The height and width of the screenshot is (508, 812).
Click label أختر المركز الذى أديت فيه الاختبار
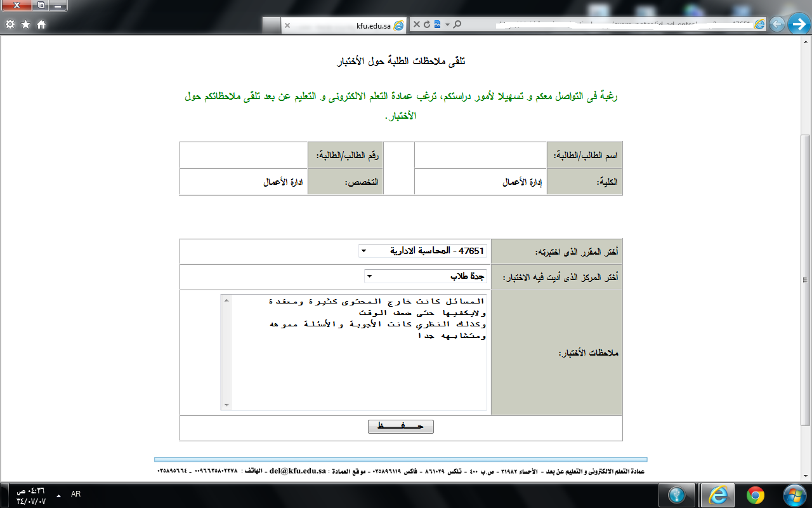pos(561,277)
